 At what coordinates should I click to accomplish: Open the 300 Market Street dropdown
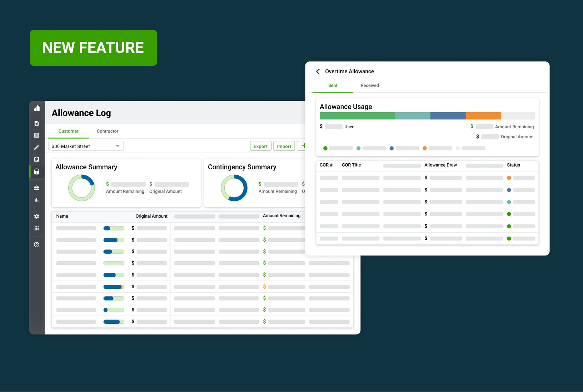point(86,146)
